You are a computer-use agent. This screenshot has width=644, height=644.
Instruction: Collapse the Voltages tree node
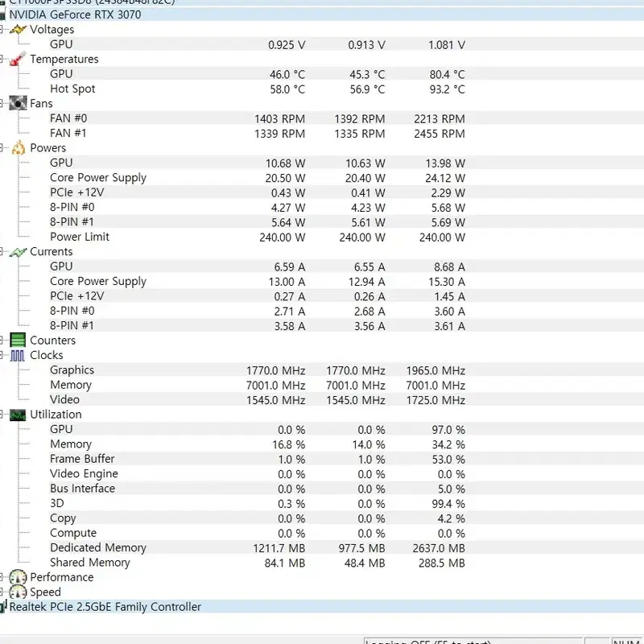[2, 30]
